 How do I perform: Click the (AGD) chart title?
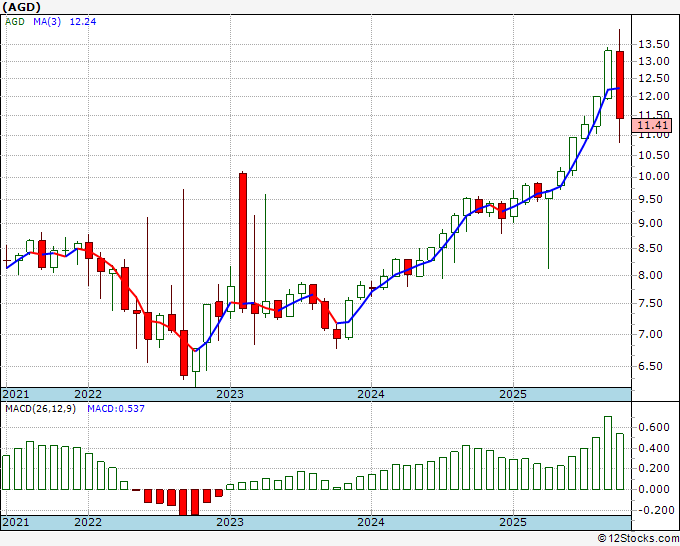pyautogui.click(x=22, y=7)
